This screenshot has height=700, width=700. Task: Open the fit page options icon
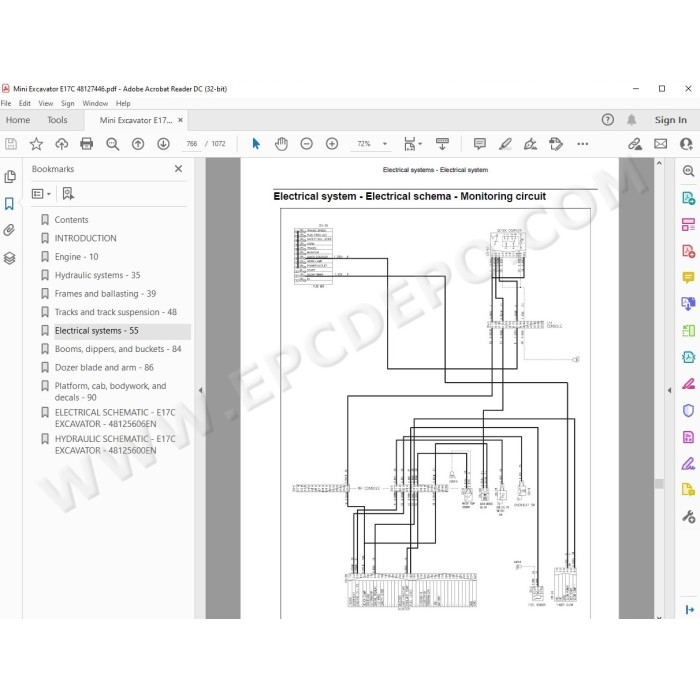click(412, 144)
